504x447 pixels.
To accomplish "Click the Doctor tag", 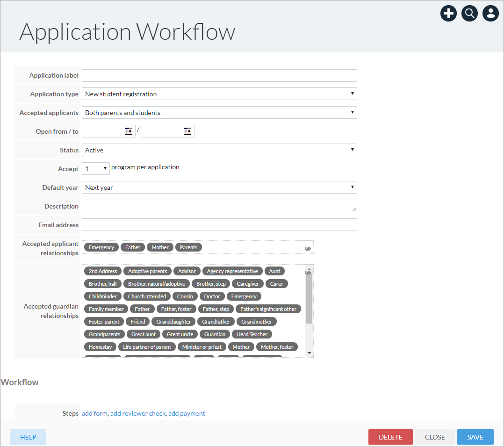I will [212, 296].
